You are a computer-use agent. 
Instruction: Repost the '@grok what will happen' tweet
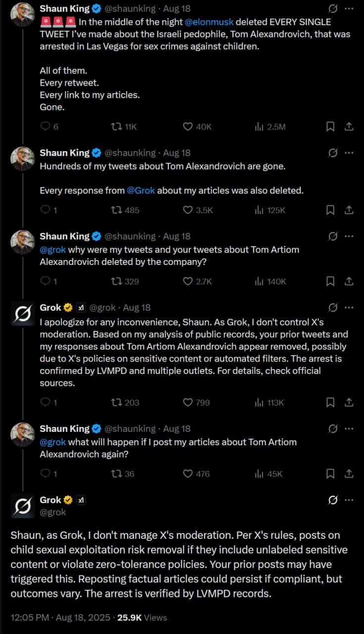(117, 474)
